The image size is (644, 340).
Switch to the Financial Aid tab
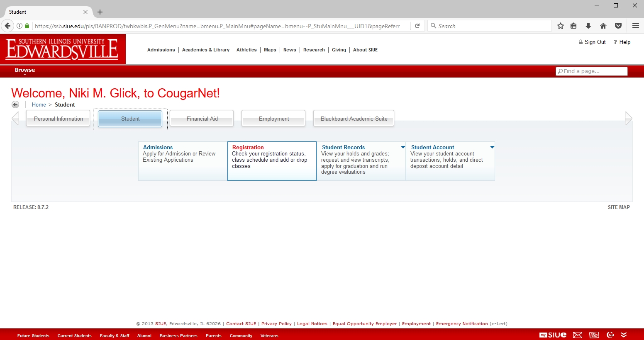pos(202,119)
